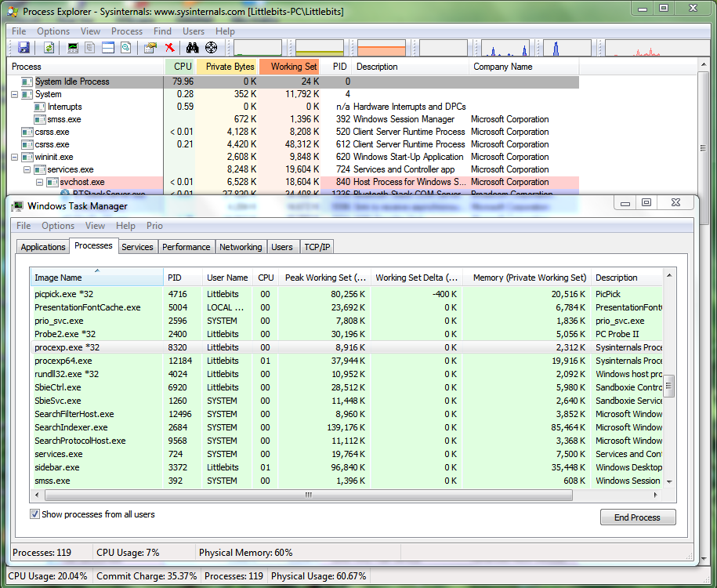Image resolution: width=717 pixels, height=588 pixels.
Task: Click the End Process button
Action: pyautogui.click(x=637, y=517)
